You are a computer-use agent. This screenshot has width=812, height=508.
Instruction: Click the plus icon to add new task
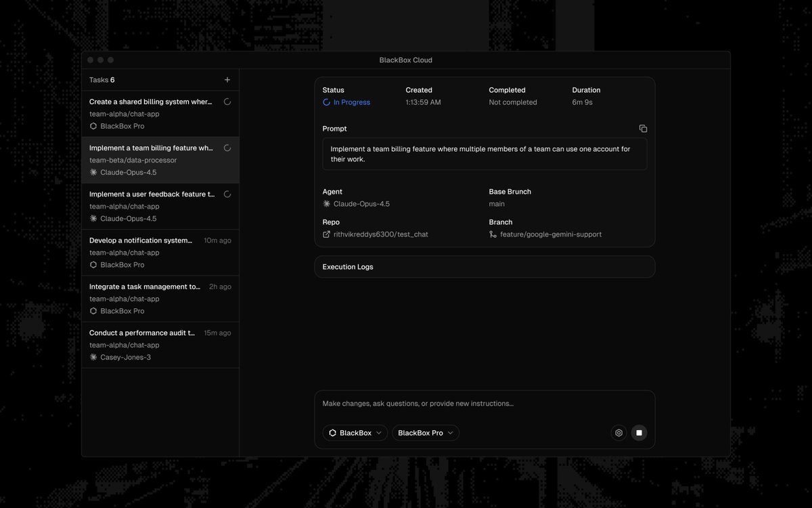[x=227, y=80]
